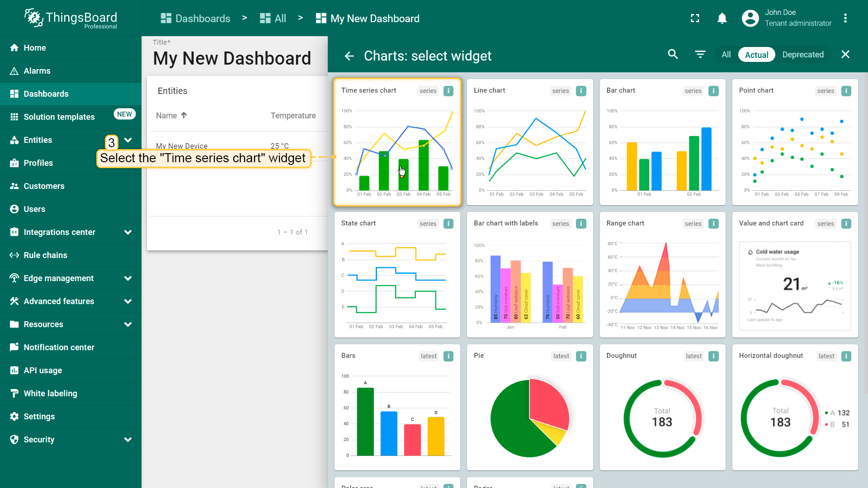Open the notifications bell
The height and width of the screenshot is (488, 868).
click(x=722, y=19)
